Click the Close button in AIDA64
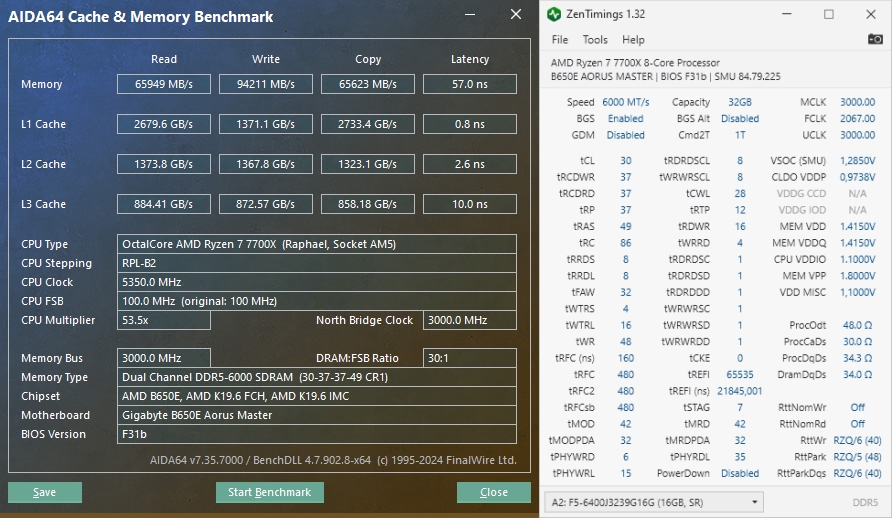Screen dimensions: 892x518 [x=494, y=492]
